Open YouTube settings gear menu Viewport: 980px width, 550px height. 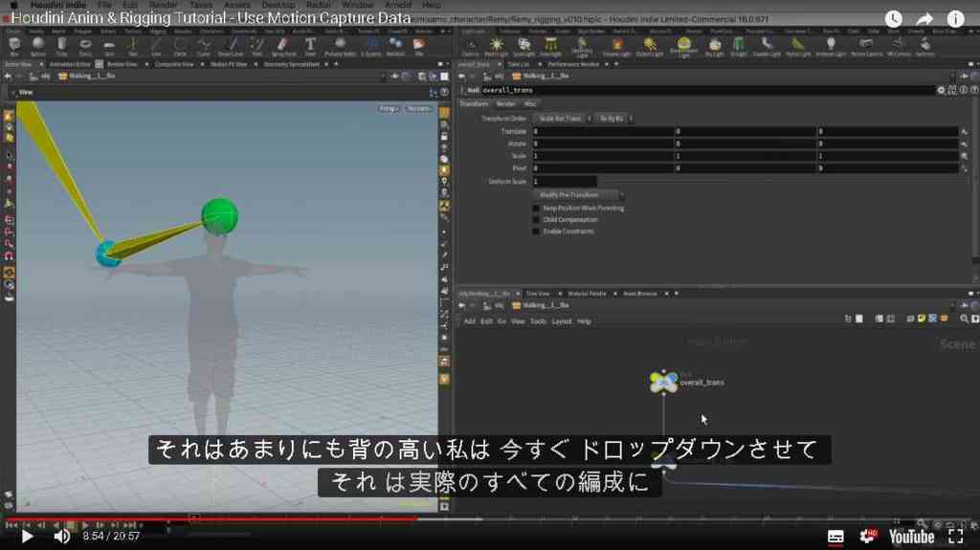coord(867,537)
